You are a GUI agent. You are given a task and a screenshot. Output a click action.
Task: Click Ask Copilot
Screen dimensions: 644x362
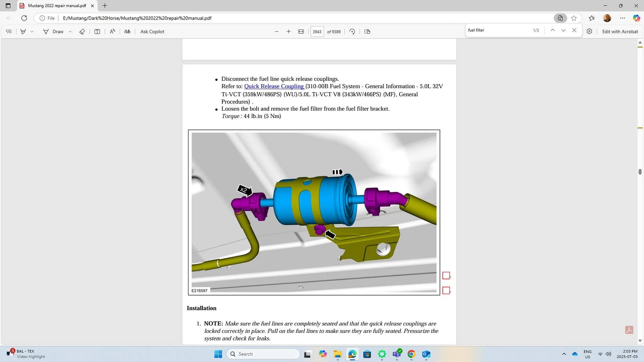click(x=152, y=32)
